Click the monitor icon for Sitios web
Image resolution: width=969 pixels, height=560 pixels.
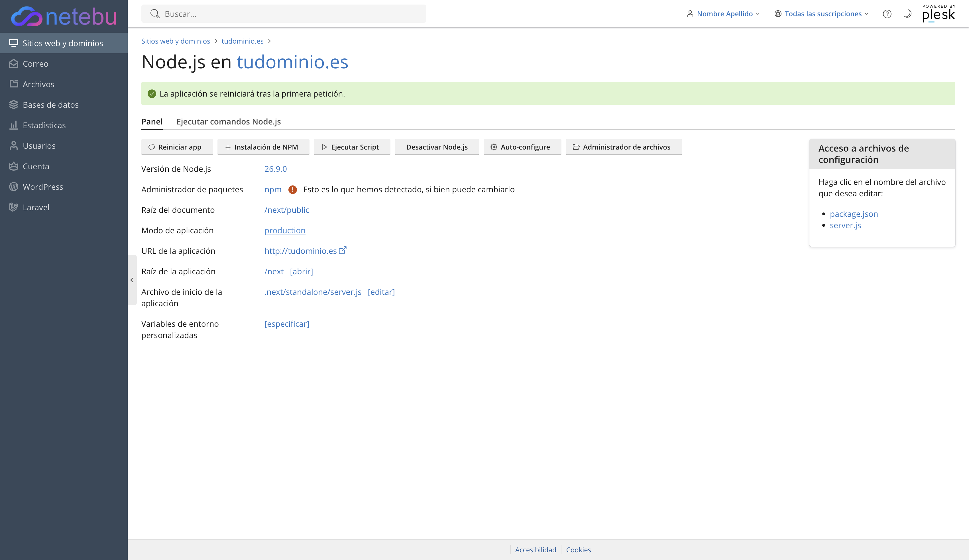pos(14,43)
